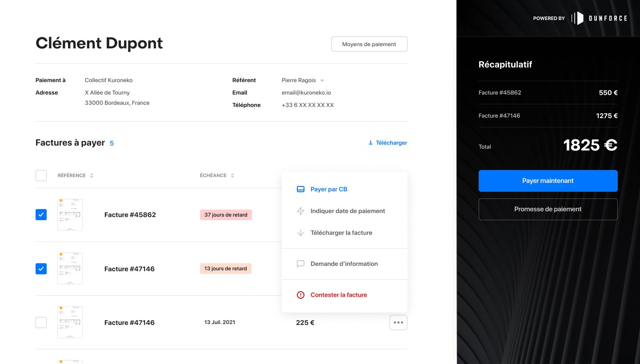Screen dimensions: 640x364
Task: Click the Collectif Kuroneko payee name
Action: click(x=108, y=80)
